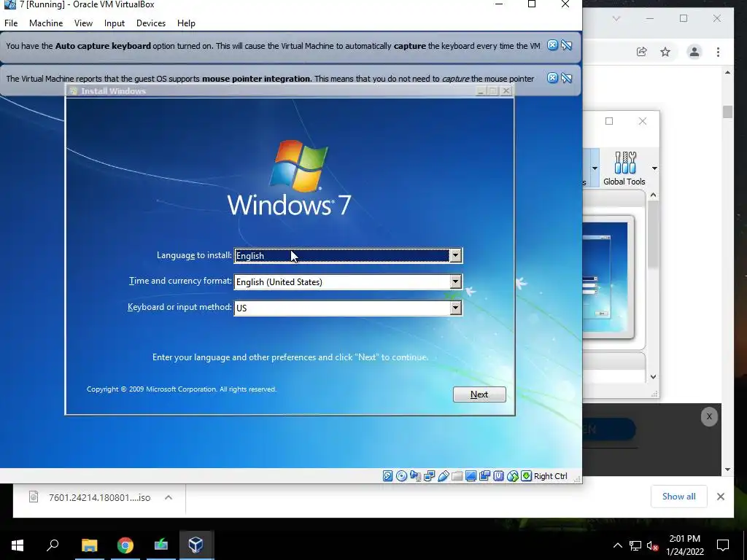Click VirtualBox Manager scroll up arrow
The height and width of the screenshot is (560, 747).
(x=653, y=195)
